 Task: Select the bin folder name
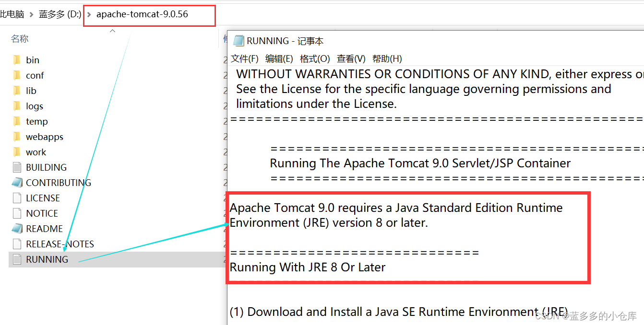(x=33, y=60)
